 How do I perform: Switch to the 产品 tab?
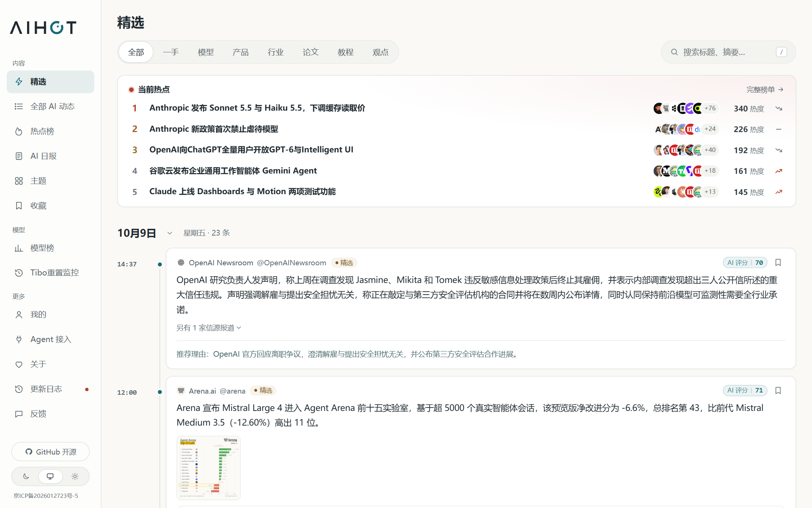coord(241,52)
